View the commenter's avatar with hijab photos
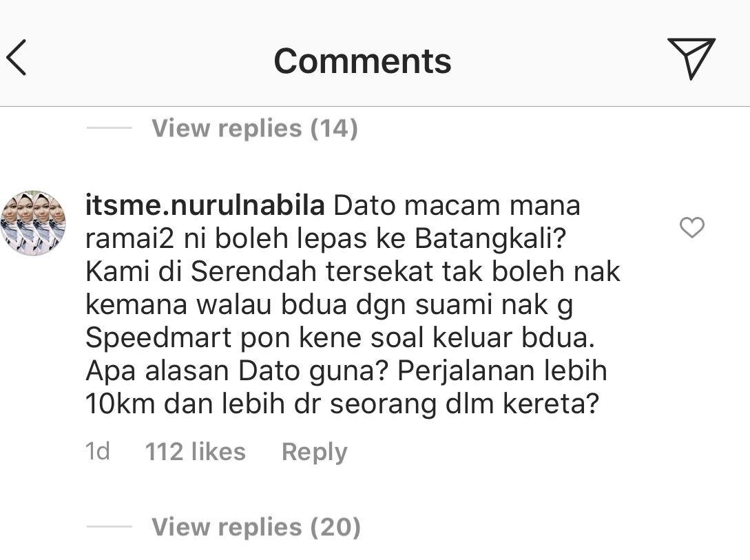 [32, 223]
